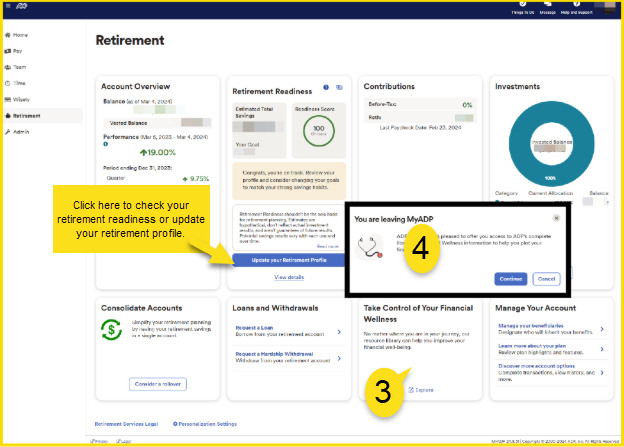Screen dimensions: 624x447
Task: Click the ADP logo
Action: click(x=21, y=6)
